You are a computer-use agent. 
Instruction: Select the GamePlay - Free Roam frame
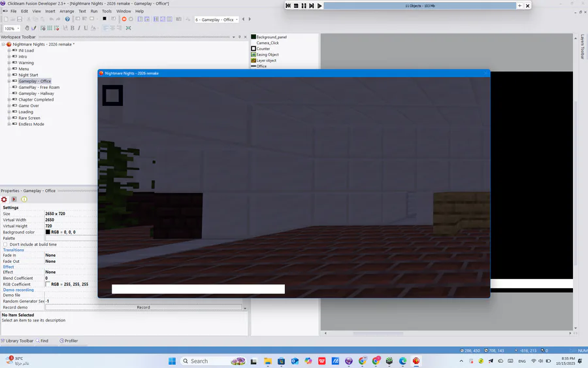point(39,87)
